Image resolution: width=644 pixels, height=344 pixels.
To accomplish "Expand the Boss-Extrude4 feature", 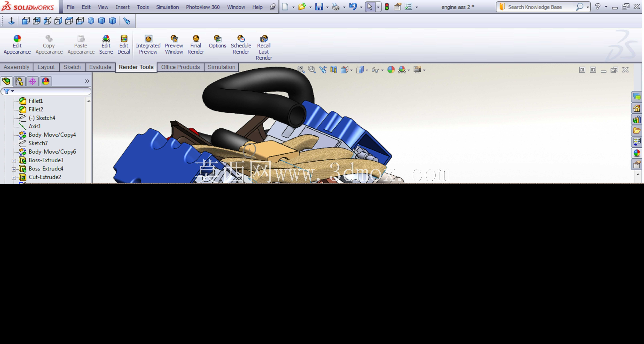I will [x=14, y=169].
